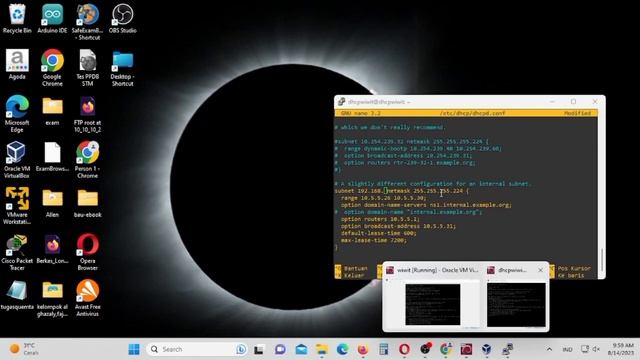This screenshot has height=360, width=640.
Task: Open the Arduino IDE desktop icon
Action: 52,18
